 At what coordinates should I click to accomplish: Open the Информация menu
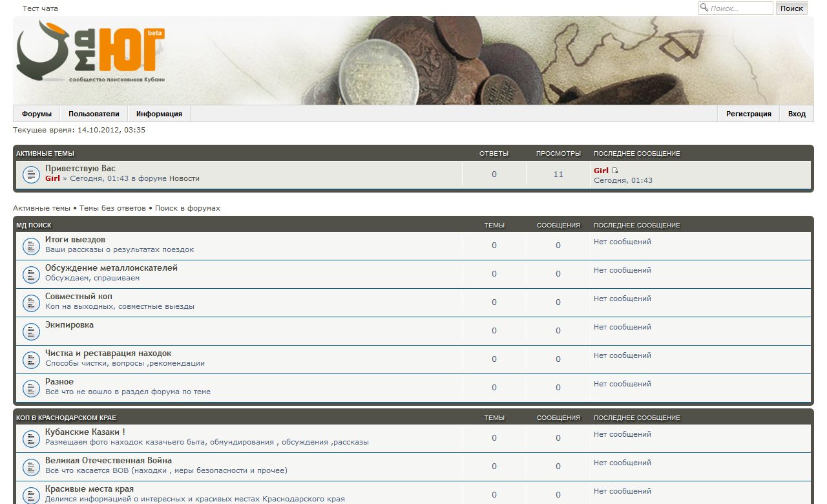pyautogui.click(x=159, y=114)
